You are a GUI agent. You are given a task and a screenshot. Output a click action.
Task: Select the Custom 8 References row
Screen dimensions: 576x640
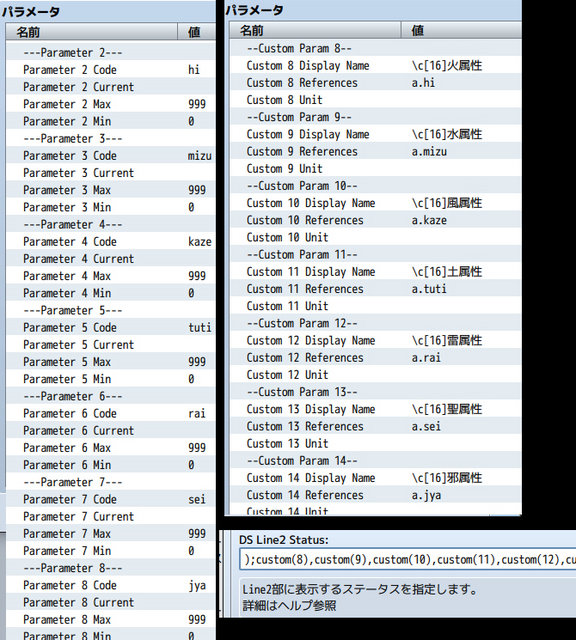coord(376,82)
